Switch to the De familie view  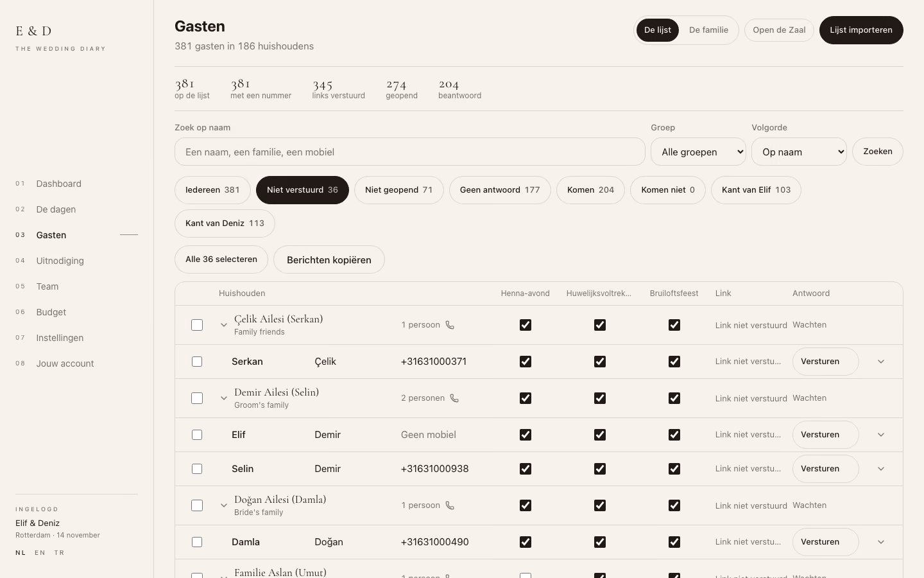[708, 30]
